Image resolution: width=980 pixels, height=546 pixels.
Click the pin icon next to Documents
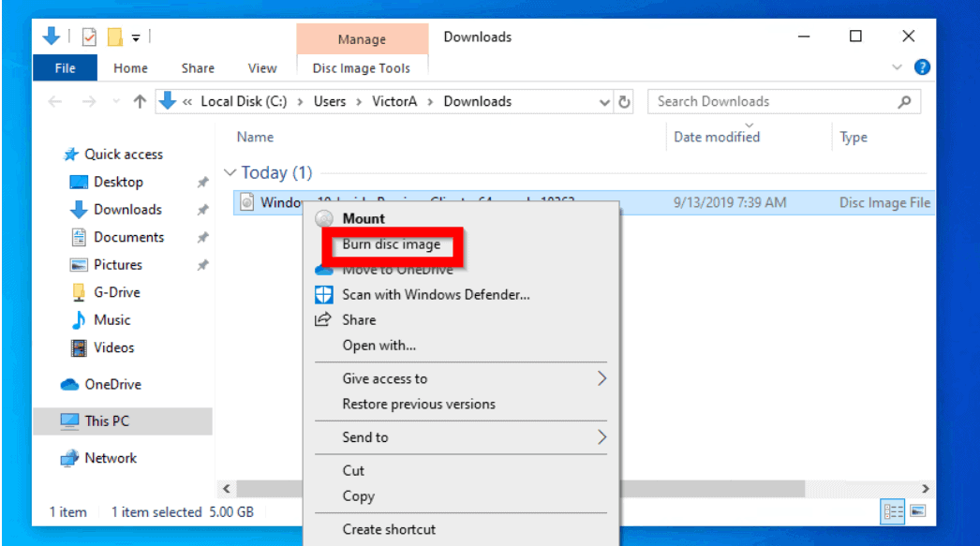tap(202, 237)
